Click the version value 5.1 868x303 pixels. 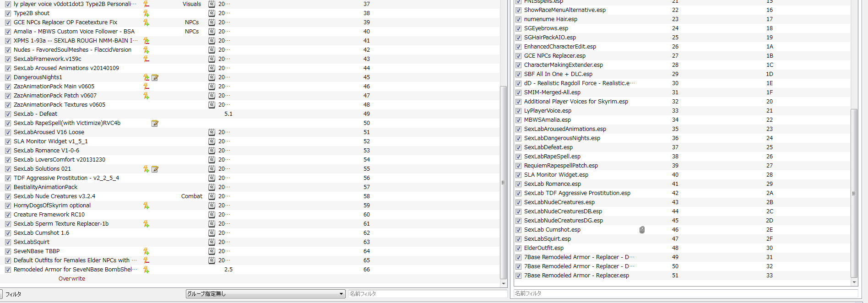point(228,114)
